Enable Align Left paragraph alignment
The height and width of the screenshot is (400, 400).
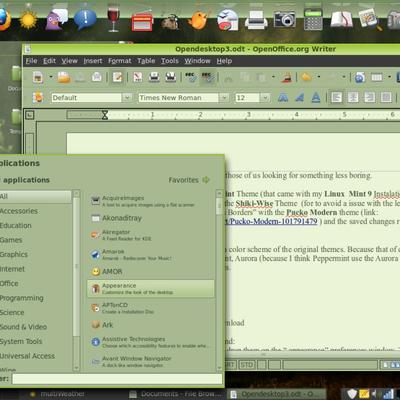point(336,97)
